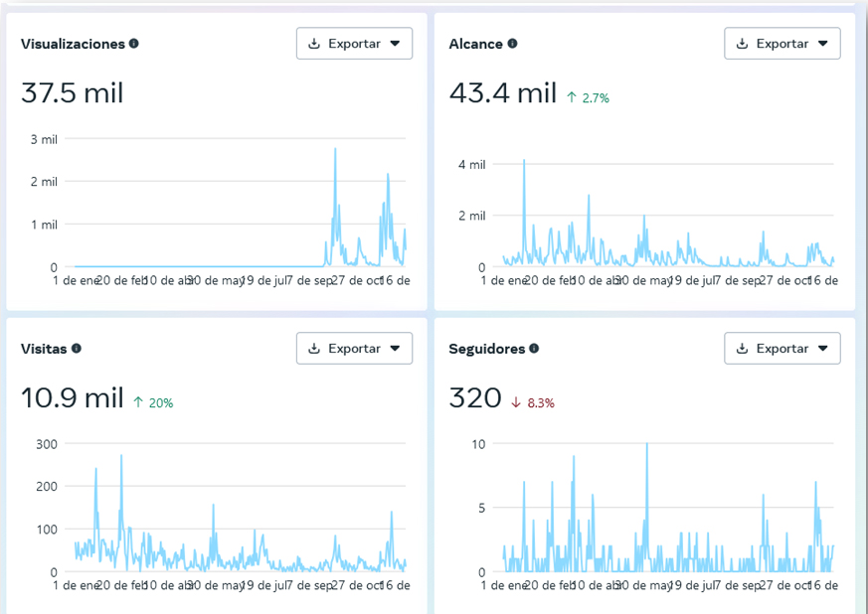This screenshot has width=868, height=614.
Task: Click Exportar text in the Visualizaciones card
Action: (354, 43)
